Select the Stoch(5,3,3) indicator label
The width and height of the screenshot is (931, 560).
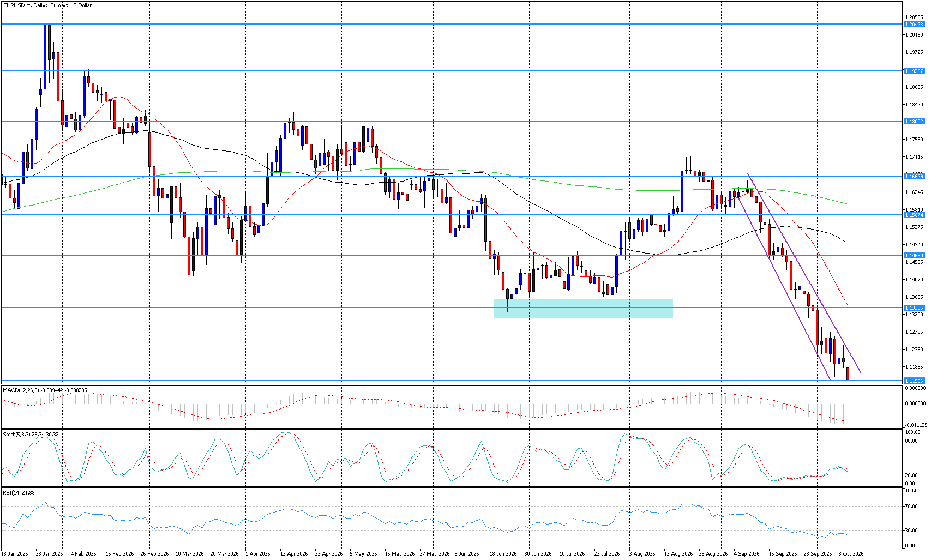pos(31,435)
